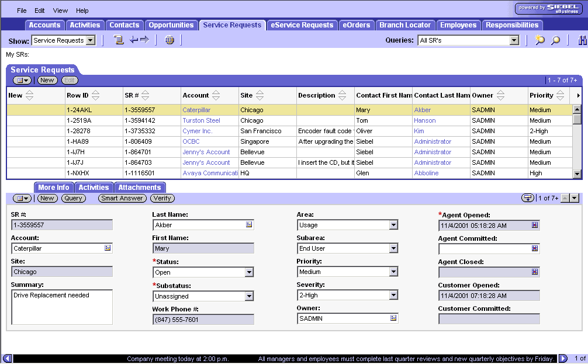
Task: Select row with SR # 1-3735332
Action: [289, 131]
